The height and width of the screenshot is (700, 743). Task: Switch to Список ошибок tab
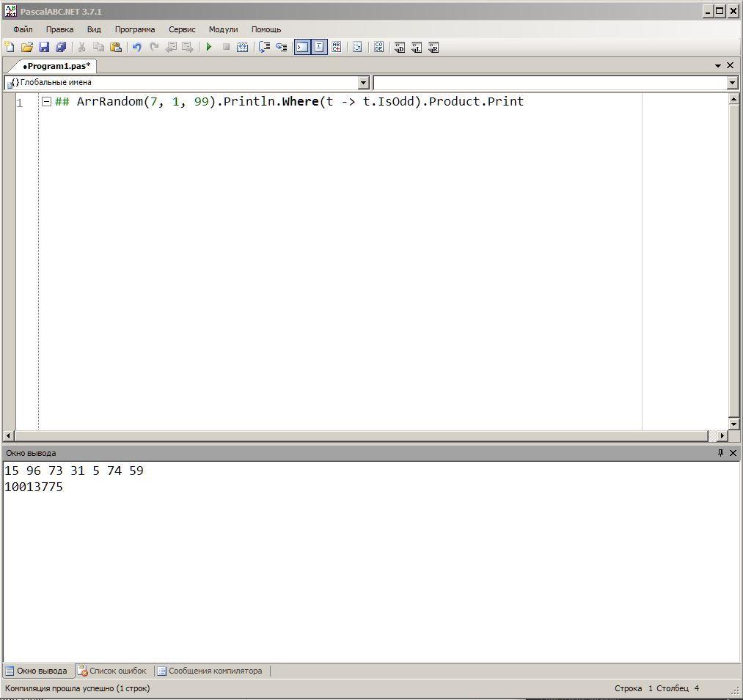(x=112, y=671)
